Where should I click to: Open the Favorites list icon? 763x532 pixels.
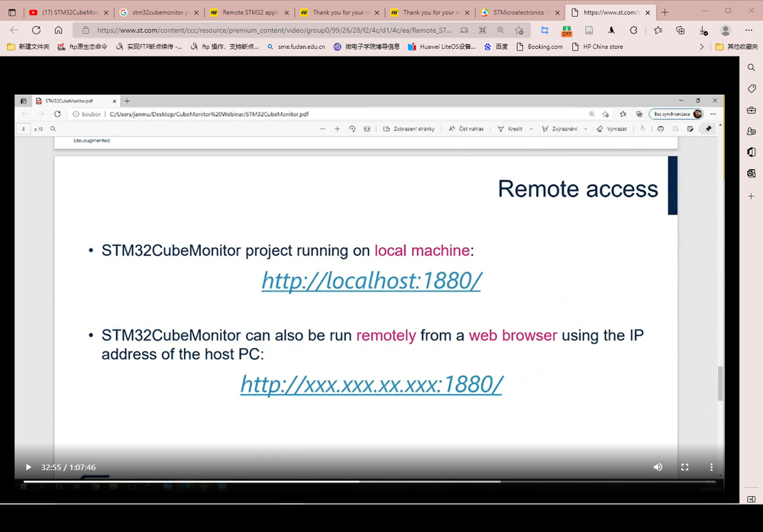658,31
